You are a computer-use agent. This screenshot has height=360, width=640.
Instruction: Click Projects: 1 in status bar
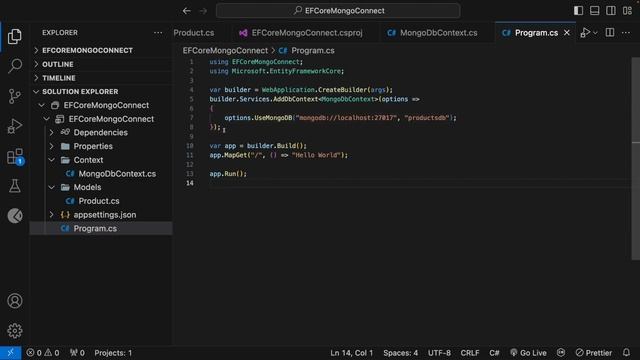pos(113,353)
